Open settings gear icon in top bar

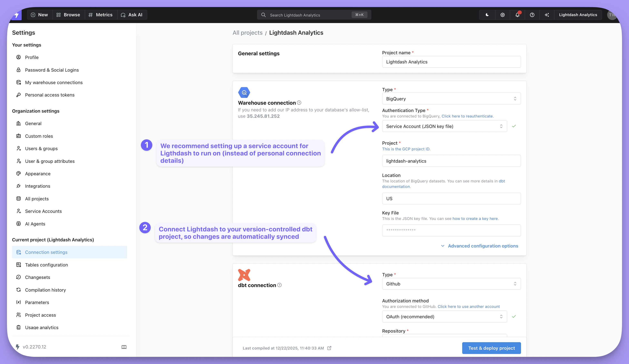pyautogui.click(x=502, y=15)
